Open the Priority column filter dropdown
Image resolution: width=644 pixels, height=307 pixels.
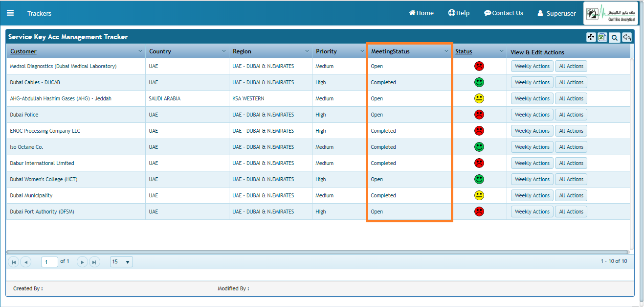[x=361, y=51]
